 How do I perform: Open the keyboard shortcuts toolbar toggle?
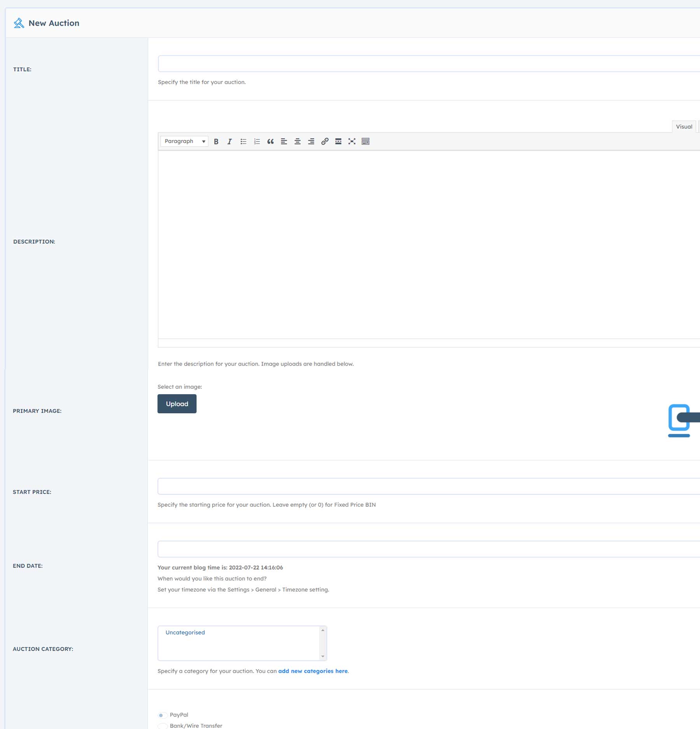[365, 141]
